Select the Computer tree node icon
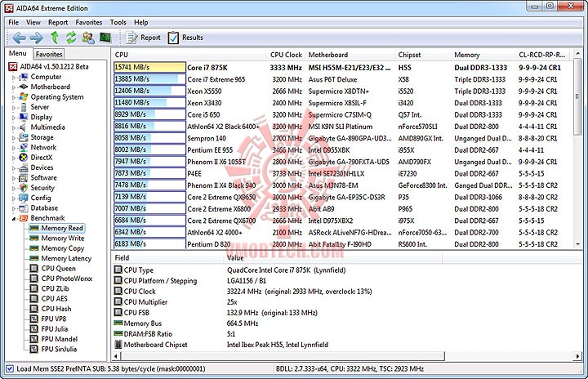The image size is (588, 379). (x=24, y=77)
